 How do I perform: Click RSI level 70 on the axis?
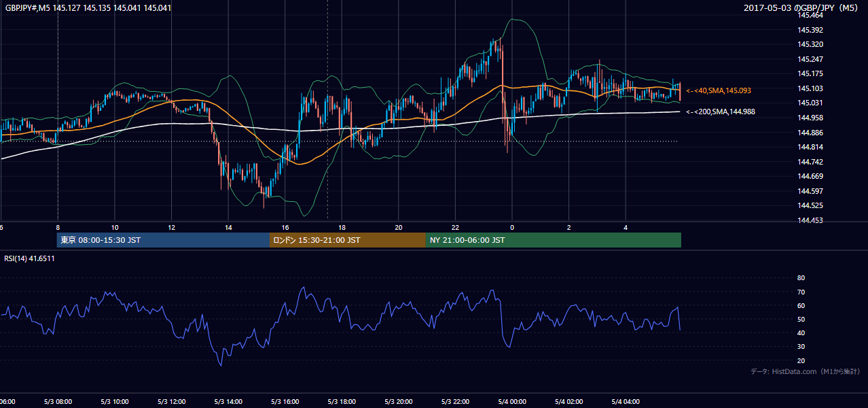coord(801,292)
